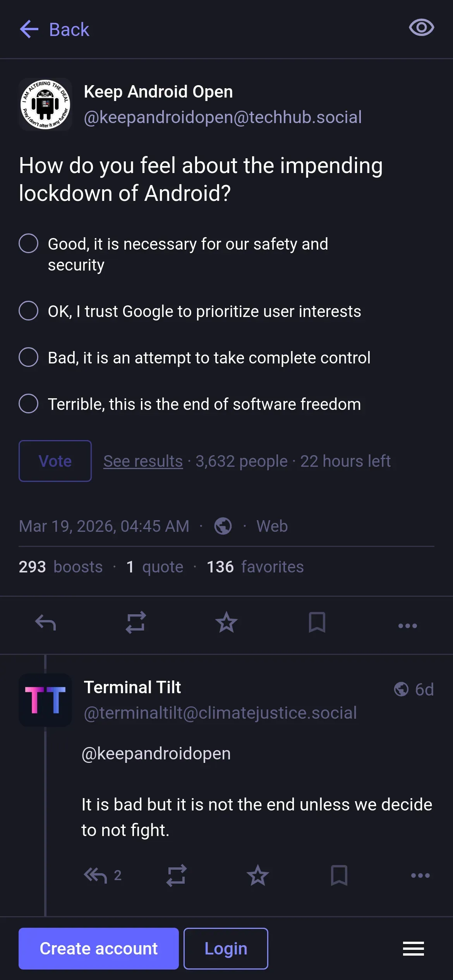Open more options menu for main post
Screen dimensions: 453x980
(x=407, y=625)
